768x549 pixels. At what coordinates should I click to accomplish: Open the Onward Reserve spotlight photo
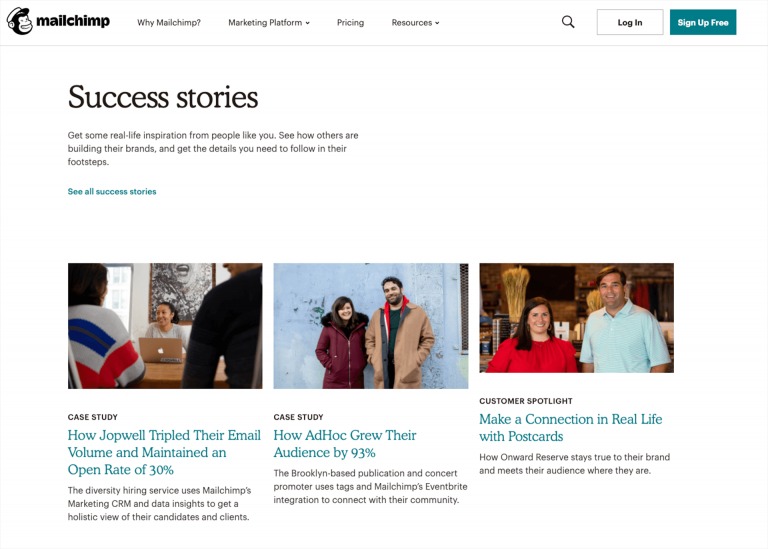coord(576,318)
